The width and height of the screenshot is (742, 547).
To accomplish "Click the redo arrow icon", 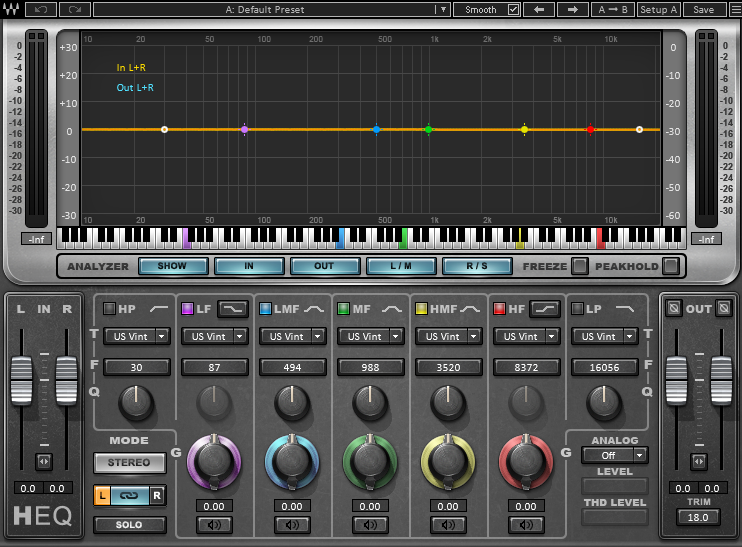I will pyautogui.click(x=73, y=9).
